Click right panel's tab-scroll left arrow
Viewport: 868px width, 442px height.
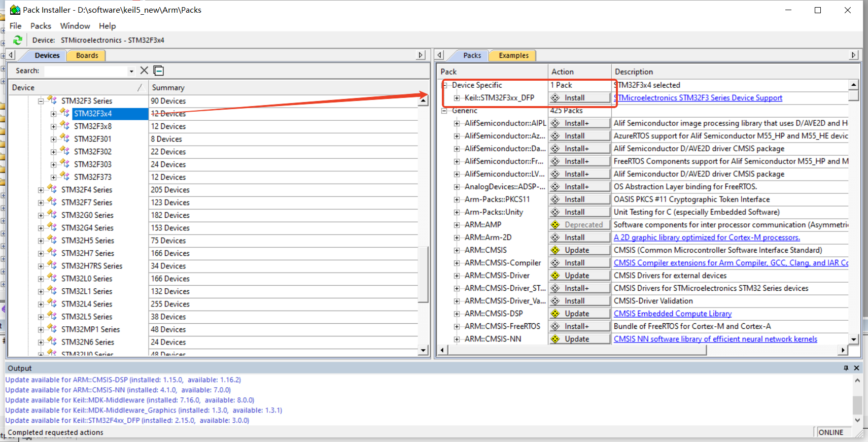[x=440, y=55]
